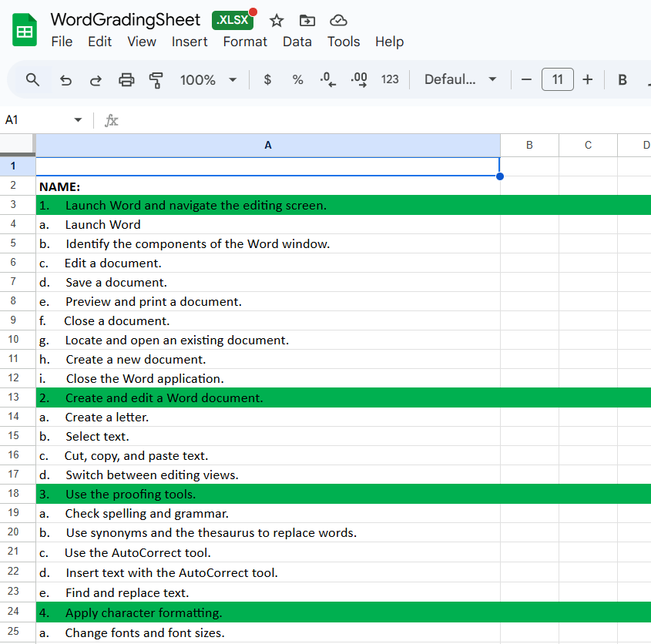Open the Default font dropdown
The image size is (651, 644).
point(461,79)
